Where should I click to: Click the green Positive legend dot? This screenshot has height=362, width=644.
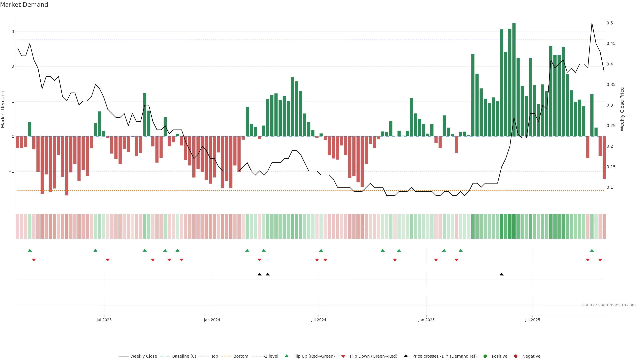(485, 356)
